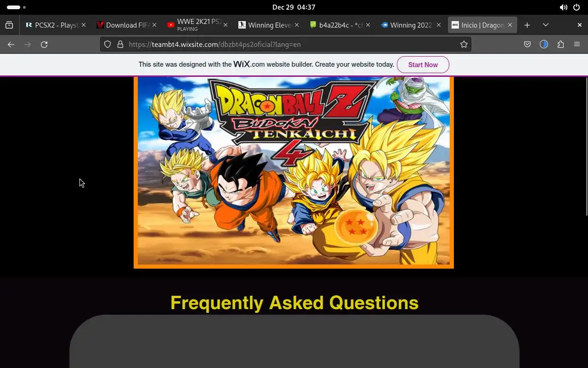Click the Wix Start Now button
The image size is (588, 368).
click(x=423, y=65)
